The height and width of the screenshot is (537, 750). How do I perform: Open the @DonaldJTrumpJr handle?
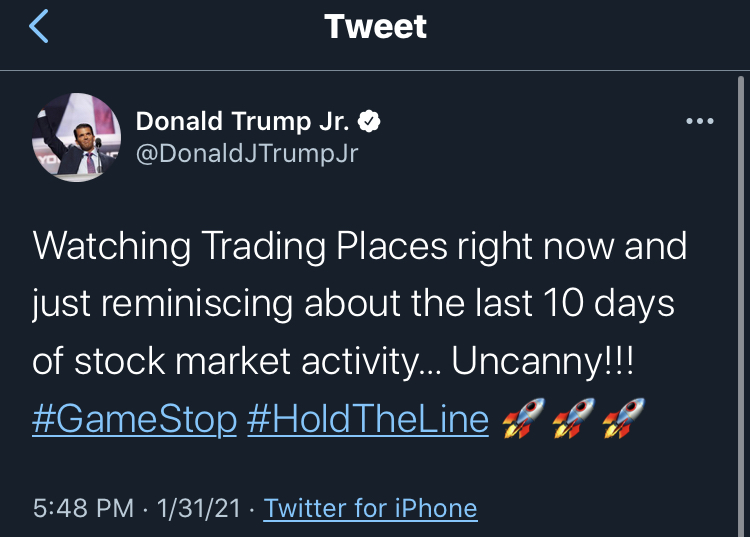246,153
